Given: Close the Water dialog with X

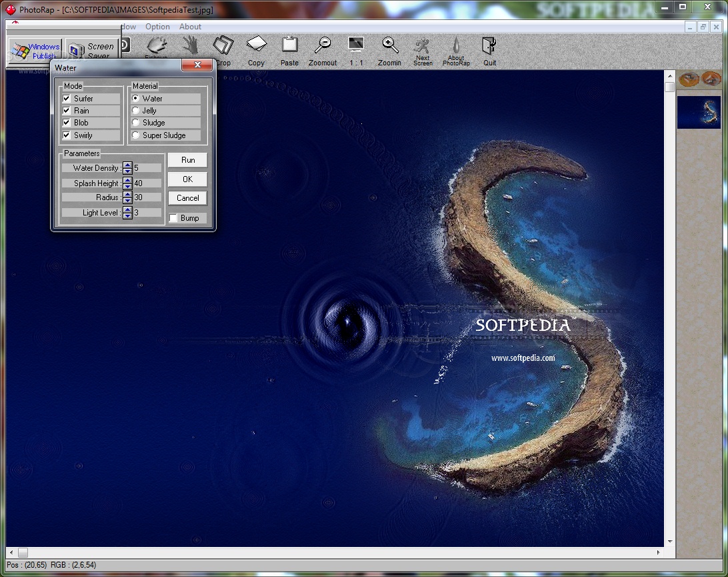Looking at the screenshot, I should pyautogui.click(x=197, y=65).
